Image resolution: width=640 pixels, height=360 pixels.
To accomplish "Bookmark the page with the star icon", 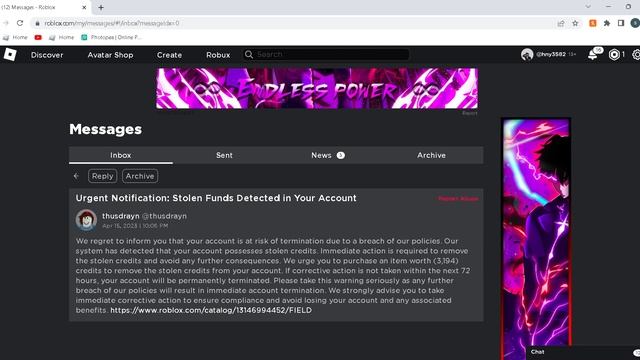I will click(x=575, y=23).
